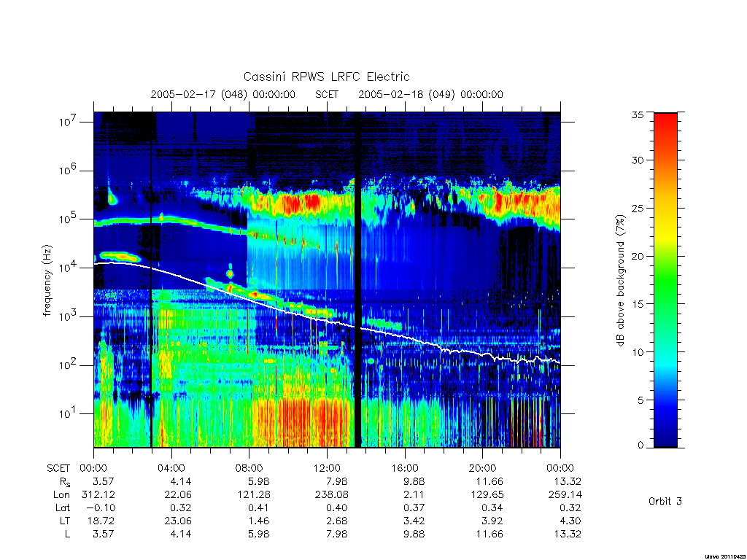Click the 'SCET' label between the dates
Image resolution: width=747 pixels, height=560 pixels.
click(327, 94)
